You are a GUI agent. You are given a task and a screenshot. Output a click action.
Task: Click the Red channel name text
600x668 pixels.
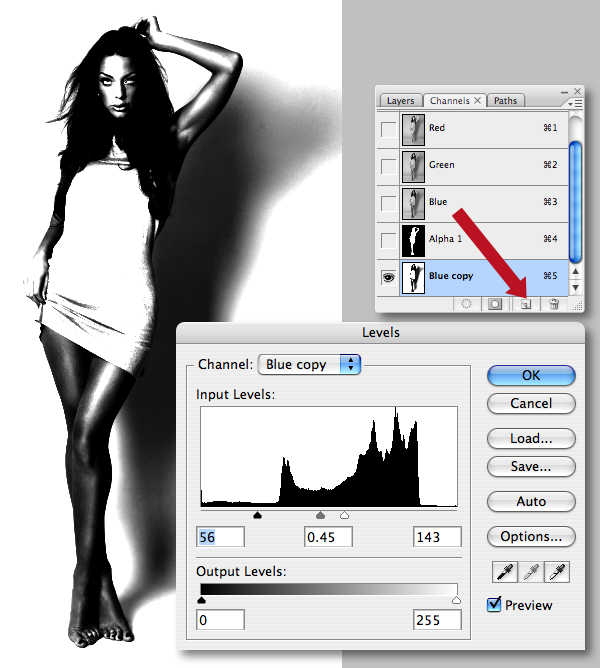(x=437, y=128)
